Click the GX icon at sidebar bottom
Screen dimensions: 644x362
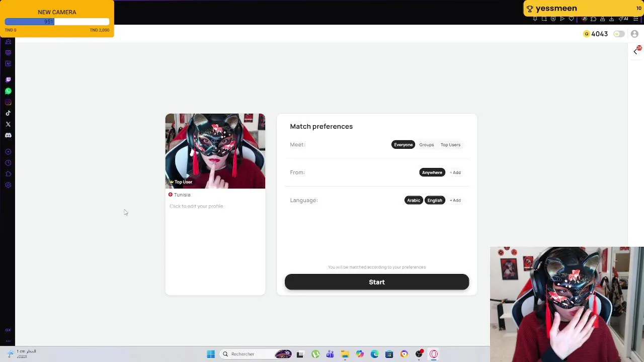8,330
